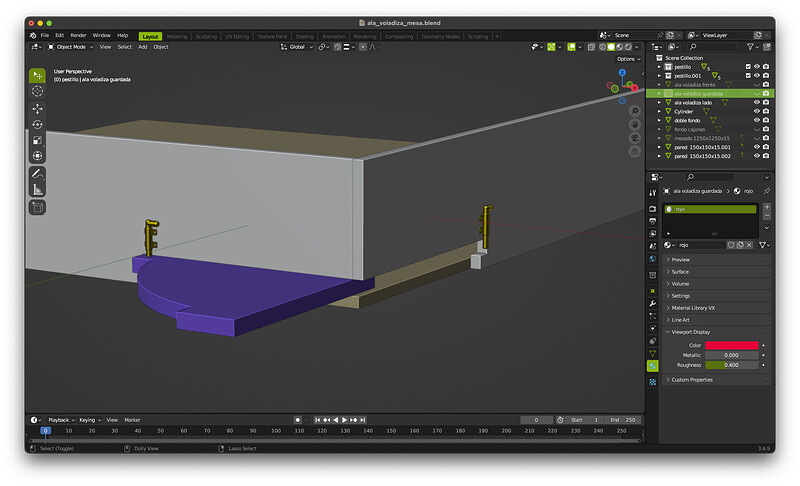Select the Select Box tool
Viewport: 800px width, 486px height.
(x=37, y=75)
